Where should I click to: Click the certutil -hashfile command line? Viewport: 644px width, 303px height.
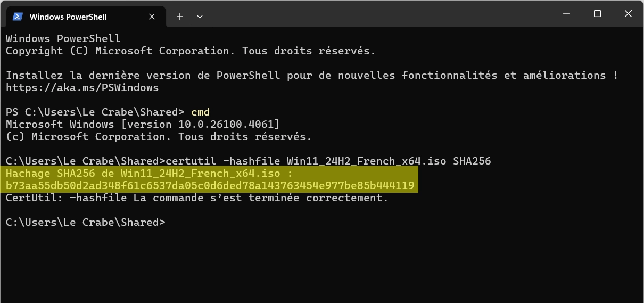(248, 161)
